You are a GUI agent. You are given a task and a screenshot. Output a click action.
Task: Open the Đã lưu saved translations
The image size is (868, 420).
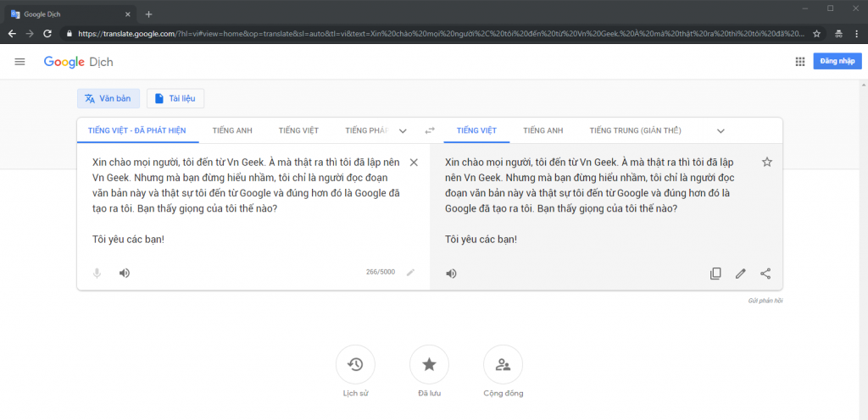[x=429, y=365]
